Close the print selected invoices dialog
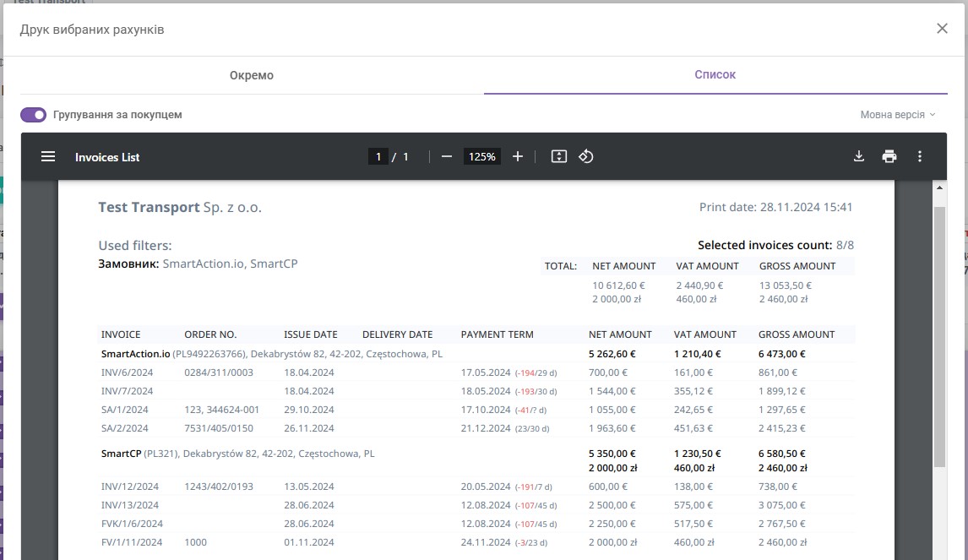Image resolution: width=968 pixels, height=560 pixels. [942, 29]
